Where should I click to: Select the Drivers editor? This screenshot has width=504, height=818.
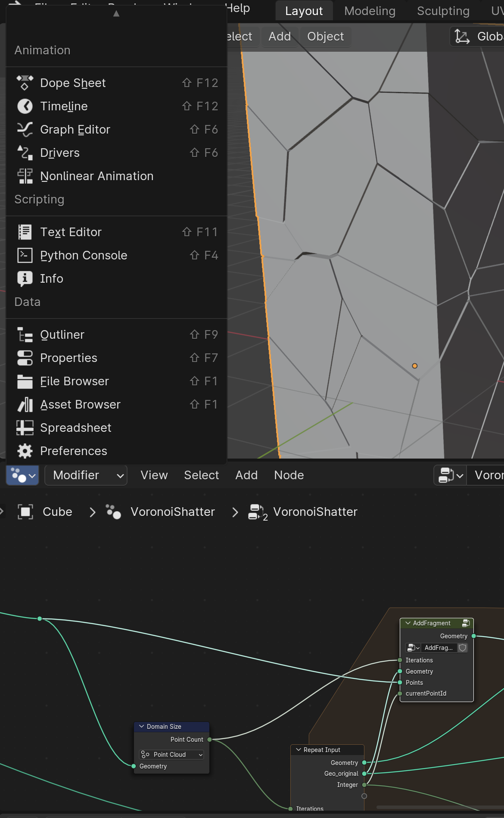[116, 153]
